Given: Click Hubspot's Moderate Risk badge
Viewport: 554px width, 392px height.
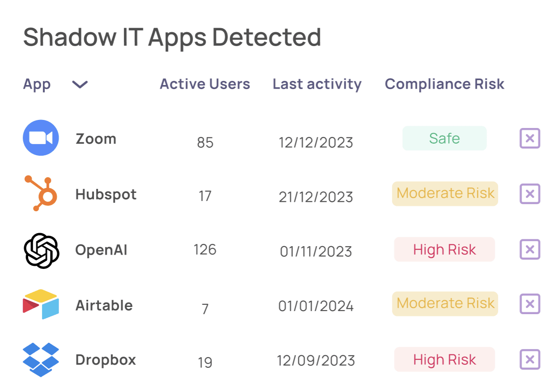Looking at the screenshot, I should pyautogui.click(x=445, y=193).
